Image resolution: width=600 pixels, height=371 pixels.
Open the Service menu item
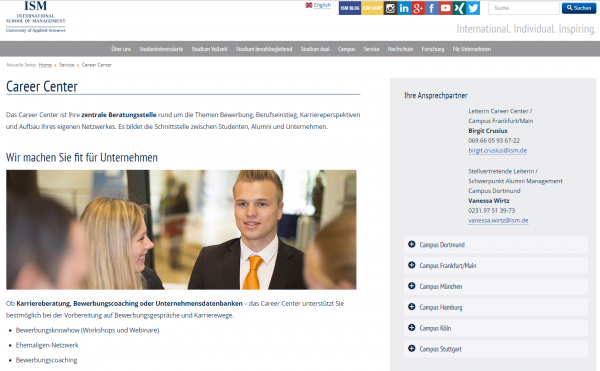tap(371, 49)
